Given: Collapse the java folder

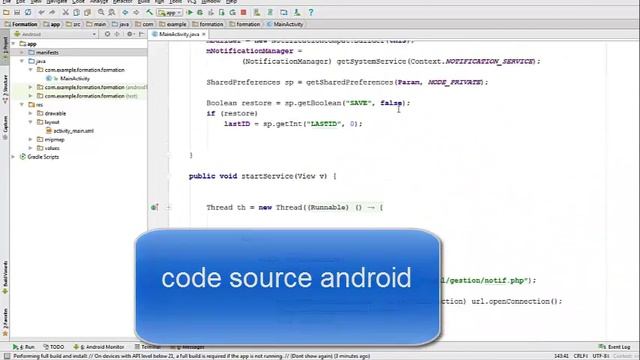Looking at the screenshot, I should coord(22,61).
